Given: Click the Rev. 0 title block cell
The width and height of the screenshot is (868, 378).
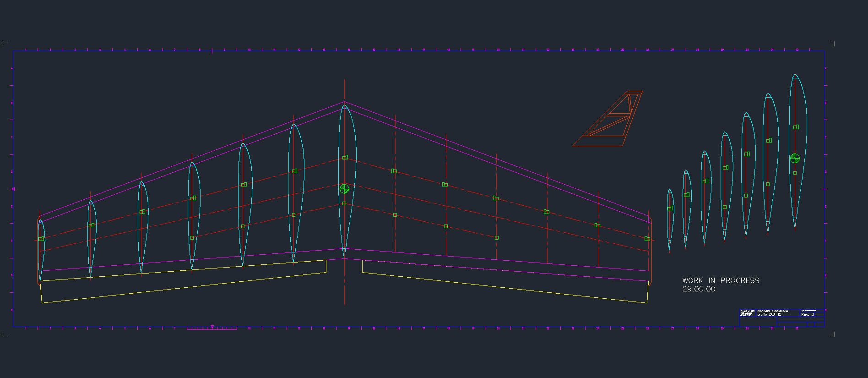Looking at the screenshot, I should click(x=808, y=315).
